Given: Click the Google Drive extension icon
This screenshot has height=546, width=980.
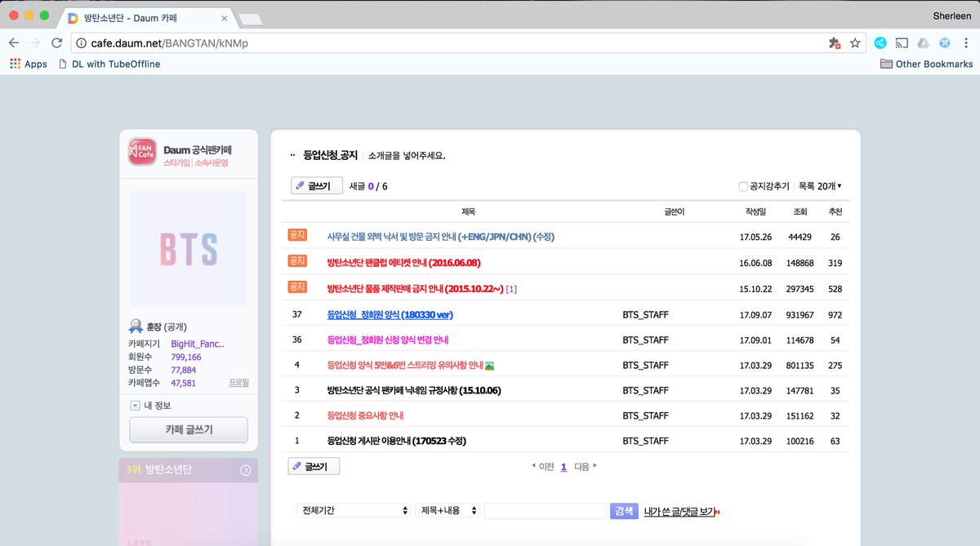Looking at the screenshot, I should point(922,42).
